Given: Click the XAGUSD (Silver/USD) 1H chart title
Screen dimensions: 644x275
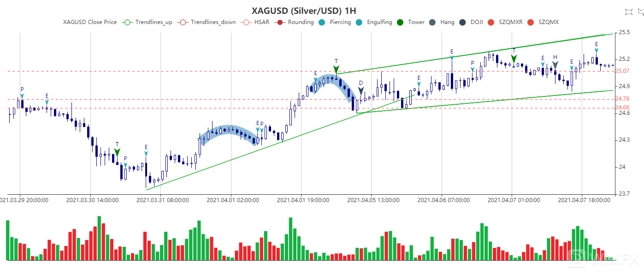Looking at the screenshot, I should (303, 10).
